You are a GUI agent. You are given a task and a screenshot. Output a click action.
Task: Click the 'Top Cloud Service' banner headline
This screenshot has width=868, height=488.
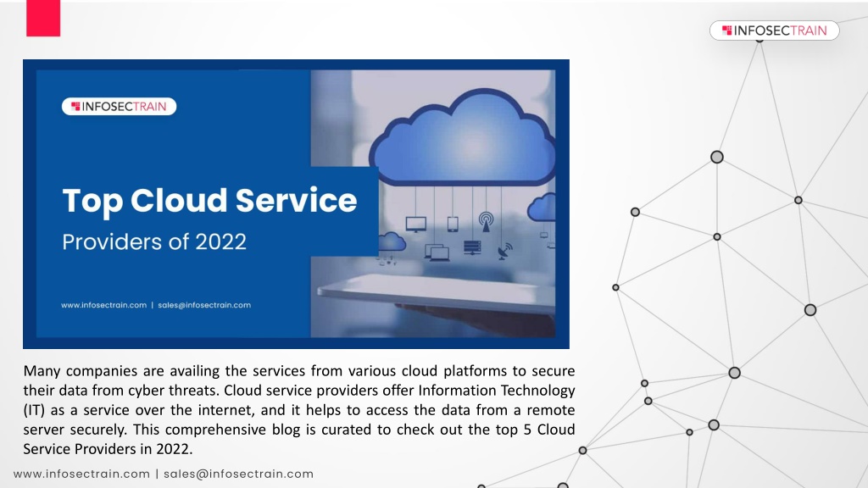click(x=210, y=200)
